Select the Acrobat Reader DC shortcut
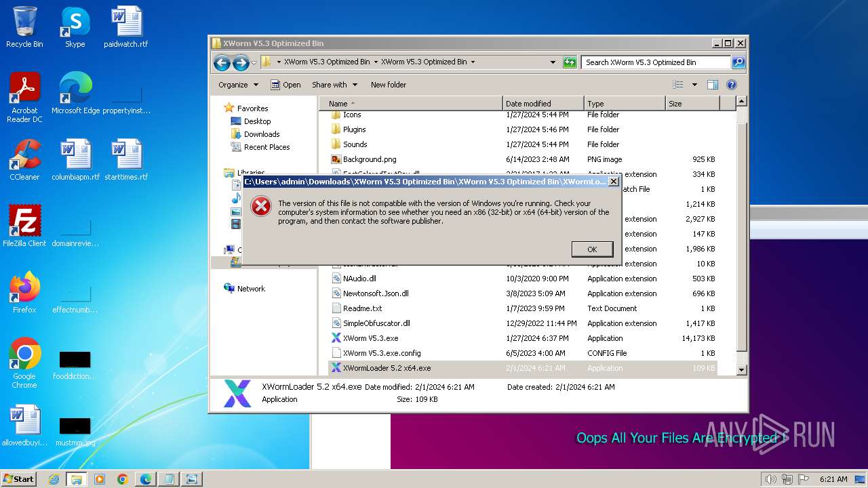Screen dimensions: 868x488 coord(24,98)
